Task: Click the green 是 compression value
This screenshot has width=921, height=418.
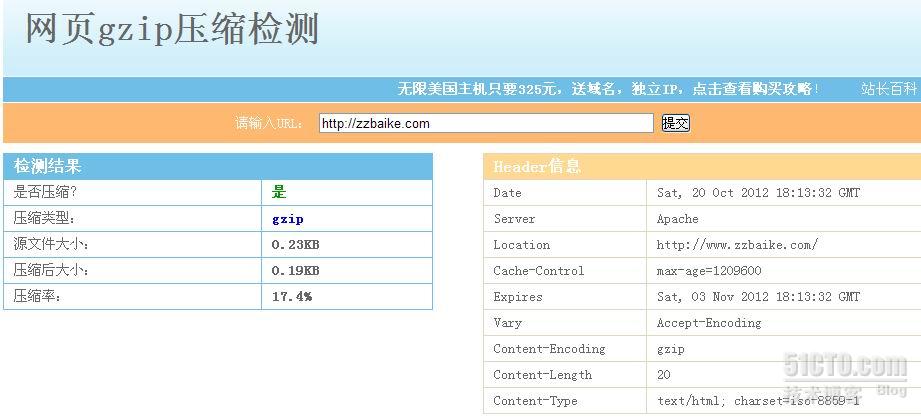Action: pyautogui.click(x=278, y=192)
